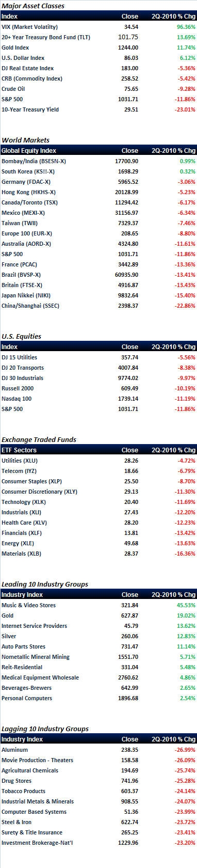197x868 pixels.
Task: Click Energy (XLE) row label
Action: [x=18, y=543]
